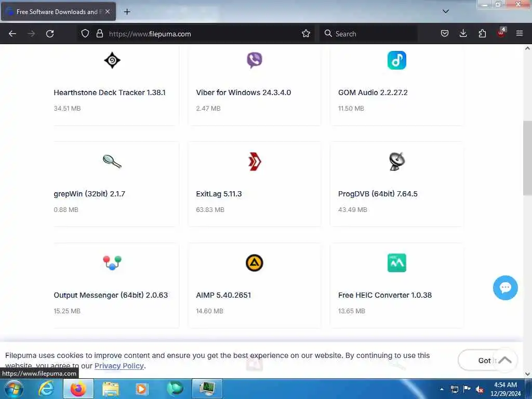
Task: Open Hearthstone Deck Tracker 1.38.1 link
Action: pos(110,92)
